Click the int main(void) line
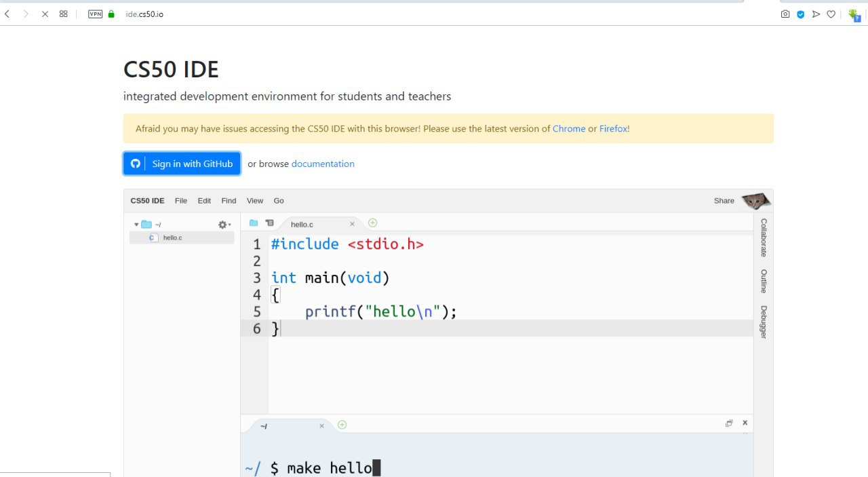The width and height of the screenshot is (868, 477). point(330,278)
